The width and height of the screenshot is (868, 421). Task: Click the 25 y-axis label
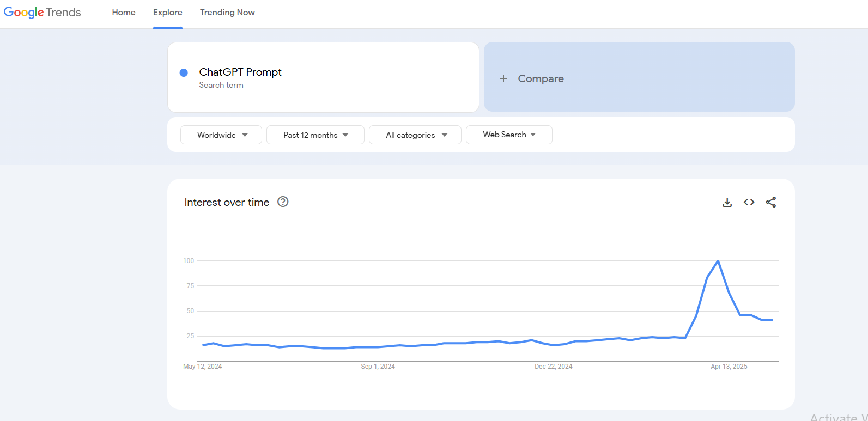(x=190, y=336)
